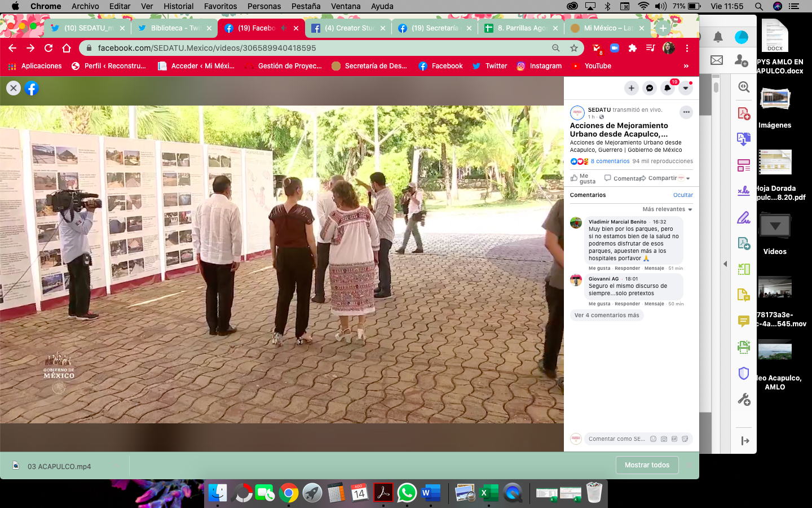Bookmark page with the star icon
The image size is (812, 508).
point(574,48)
